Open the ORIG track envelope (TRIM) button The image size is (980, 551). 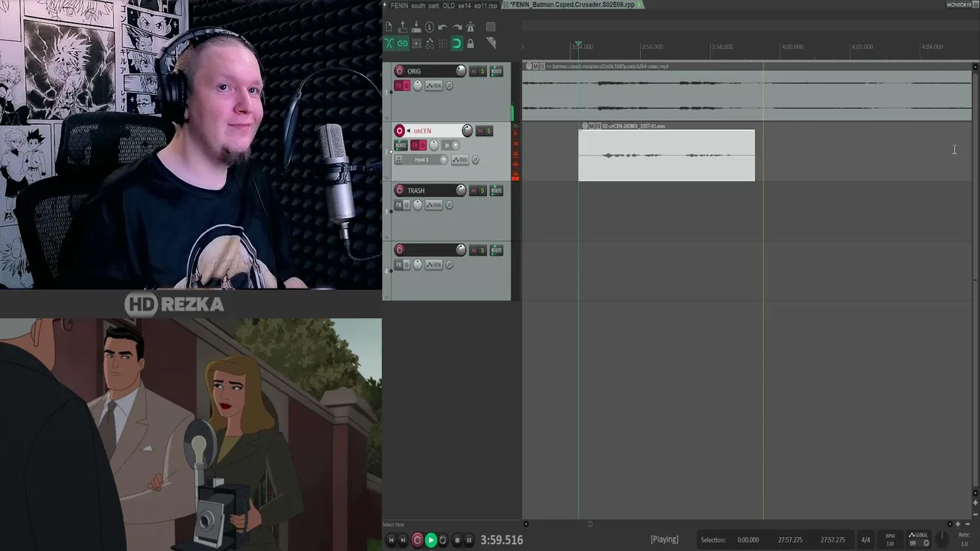tap(434, 86)
